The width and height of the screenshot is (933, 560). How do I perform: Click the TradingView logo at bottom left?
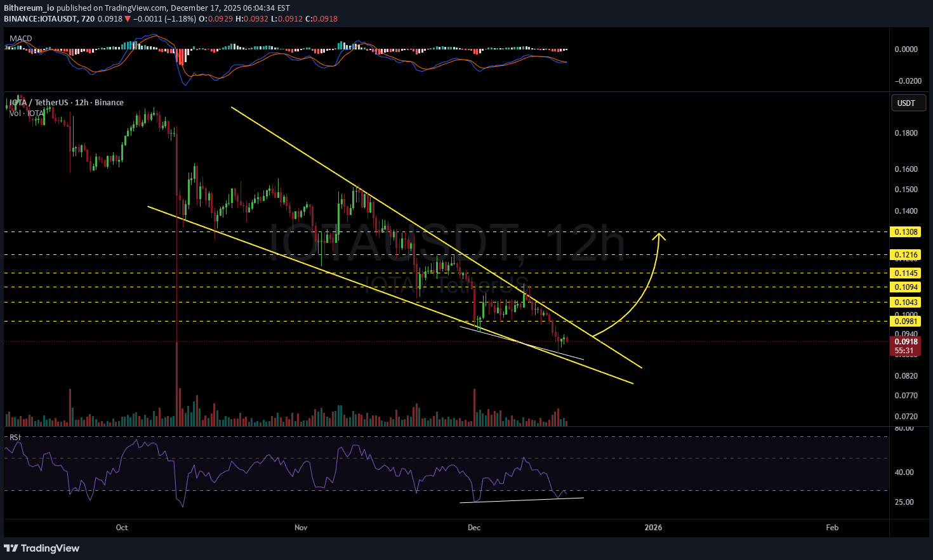[42, 548]
